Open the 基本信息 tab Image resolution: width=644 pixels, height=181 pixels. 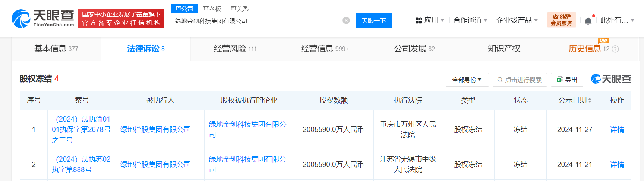[56, 49]
